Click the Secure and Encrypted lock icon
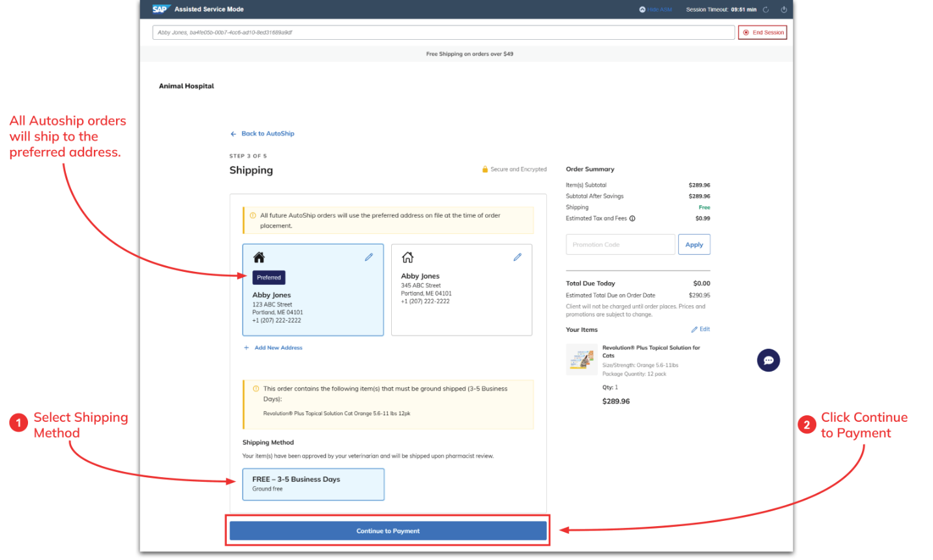 pos(485,169)
